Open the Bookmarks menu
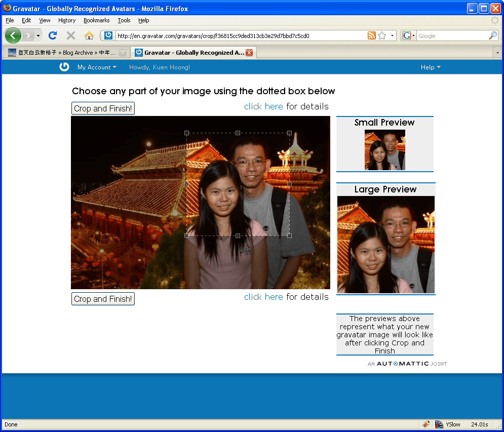This screenshot has width=504, height=432. pos(96,20)
